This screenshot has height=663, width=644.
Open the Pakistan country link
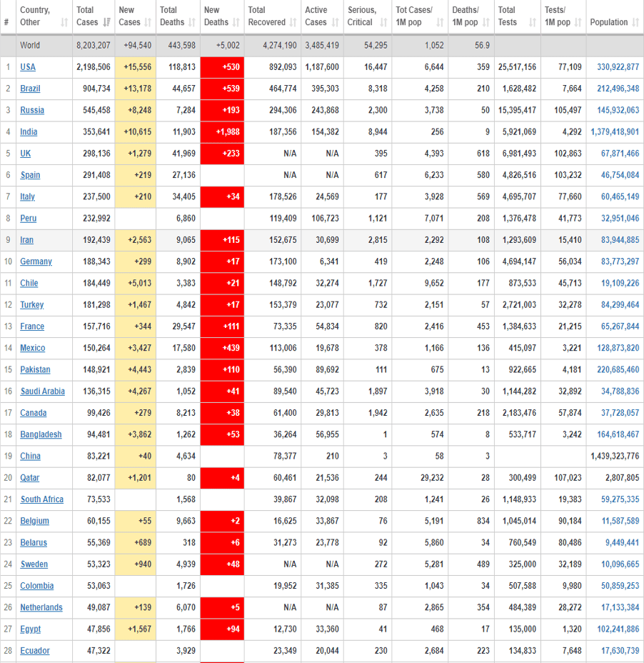[35, 369]
